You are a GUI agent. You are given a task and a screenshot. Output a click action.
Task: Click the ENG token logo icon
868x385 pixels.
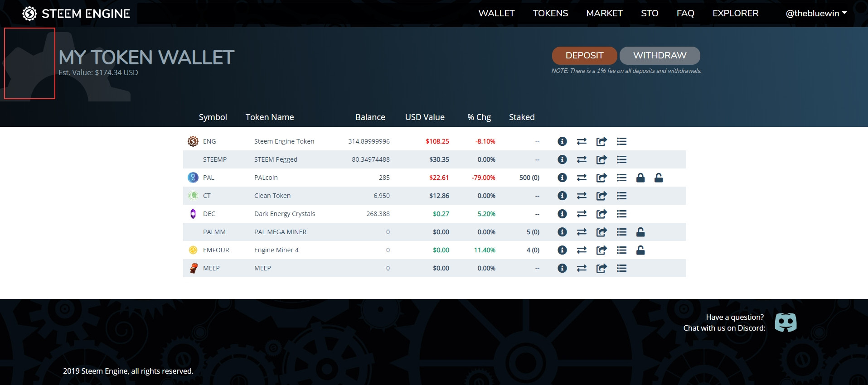(x=193, y=141)
